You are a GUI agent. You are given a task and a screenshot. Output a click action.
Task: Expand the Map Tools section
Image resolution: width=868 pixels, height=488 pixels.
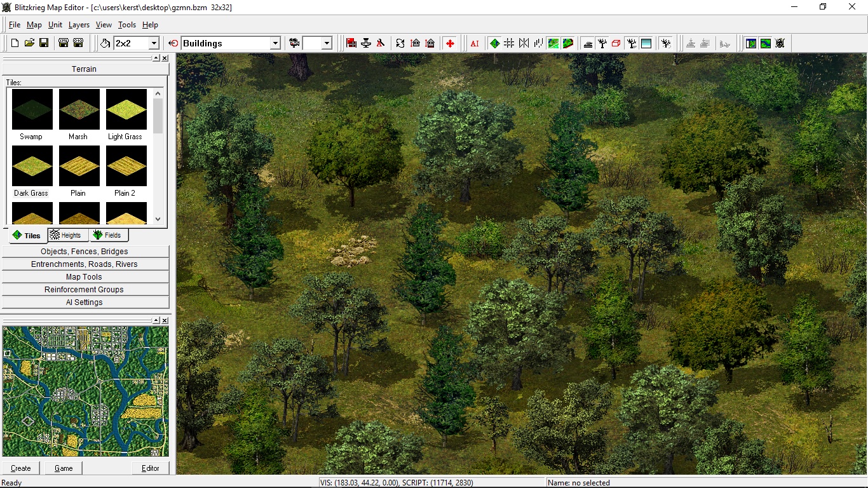coord(85,277)
